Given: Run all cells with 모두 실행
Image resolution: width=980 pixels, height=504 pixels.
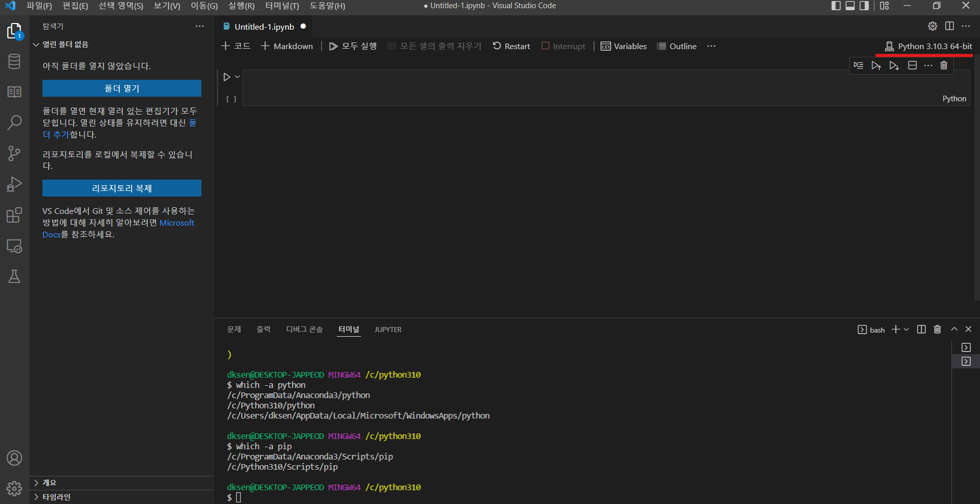Looking at the screenshot, I should click(353, 46).
